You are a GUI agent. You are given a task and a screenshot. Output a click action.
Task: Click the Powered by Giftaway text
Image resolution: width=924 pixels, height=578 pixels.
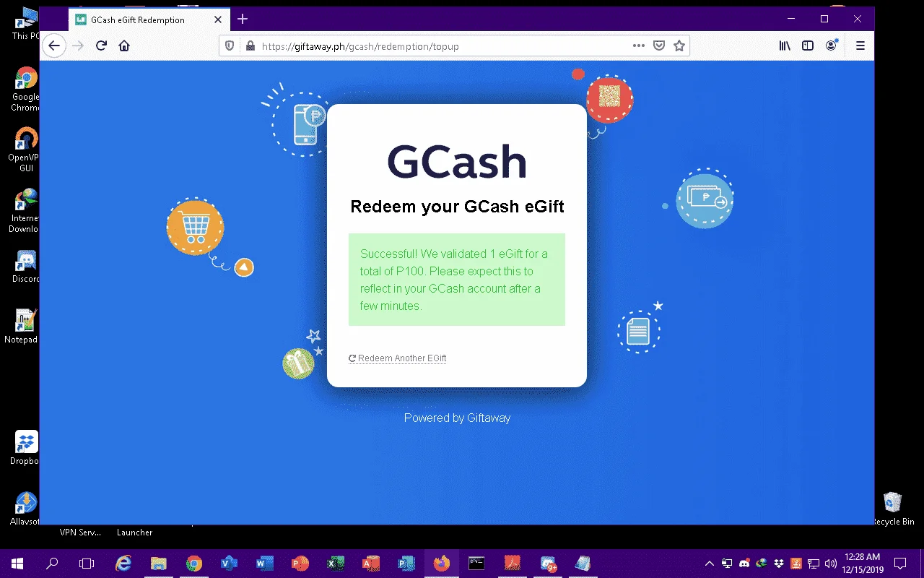(x=457, y=418)
